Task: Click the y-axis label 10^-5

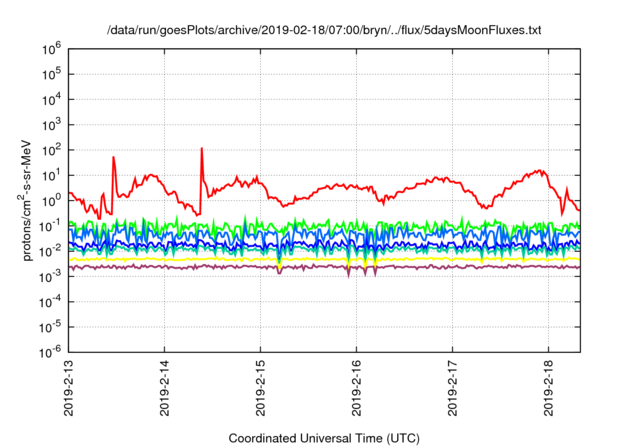Action: coord(50,328)
